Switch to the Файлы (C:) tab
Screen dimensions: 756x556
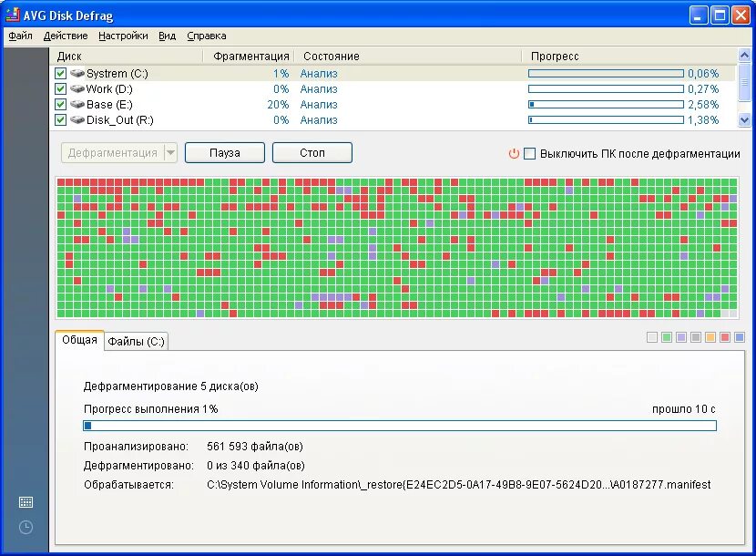point(136,341)
